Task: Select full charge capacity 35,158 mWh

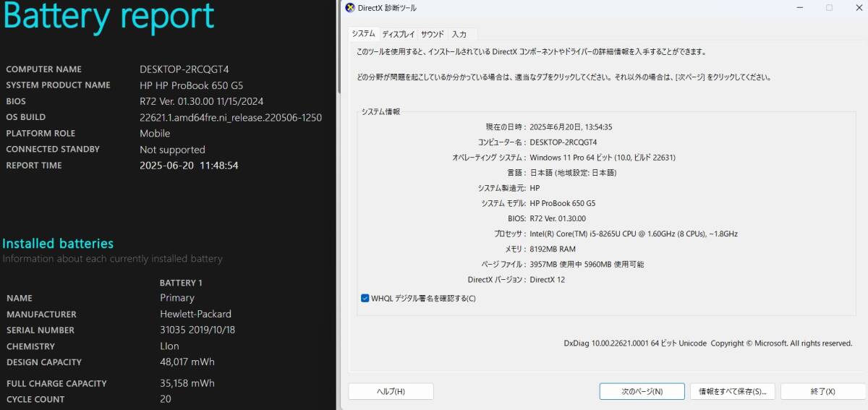Action: 187,383
